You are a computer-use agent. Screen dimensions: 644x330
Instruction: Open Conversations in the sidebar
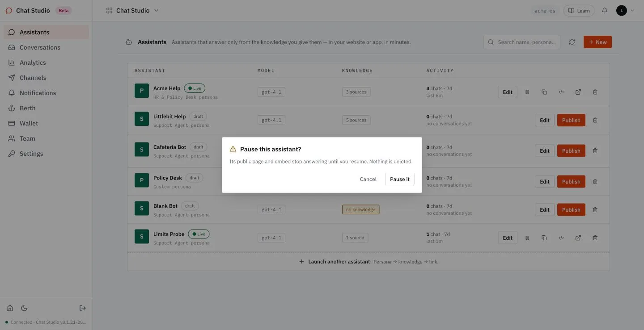(x=46, y=47)
